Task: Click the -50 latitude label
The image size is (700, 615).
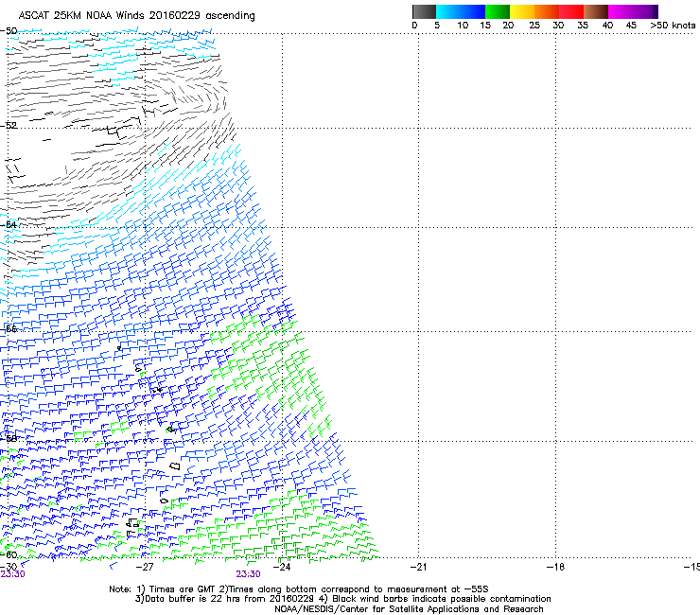Action: pos(9,31)
